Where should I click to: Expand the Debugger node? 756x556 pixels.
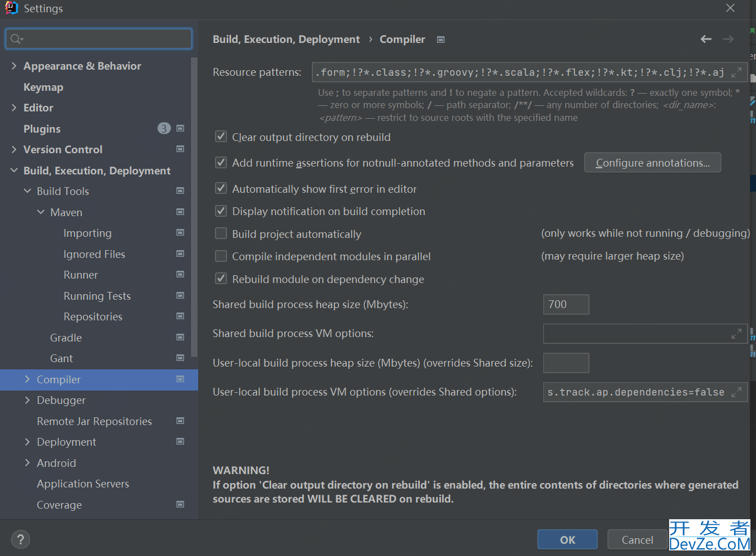pos(27,400)
